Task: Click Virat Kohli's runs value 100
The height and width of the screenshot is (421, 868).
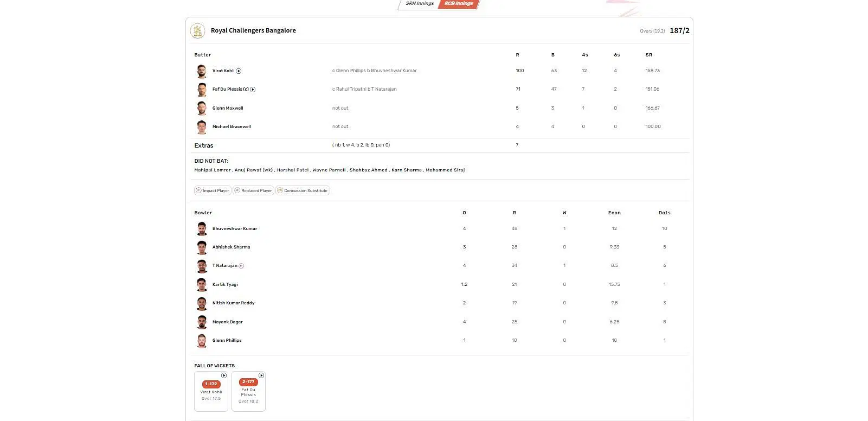Action: click(x=519, y=71)
